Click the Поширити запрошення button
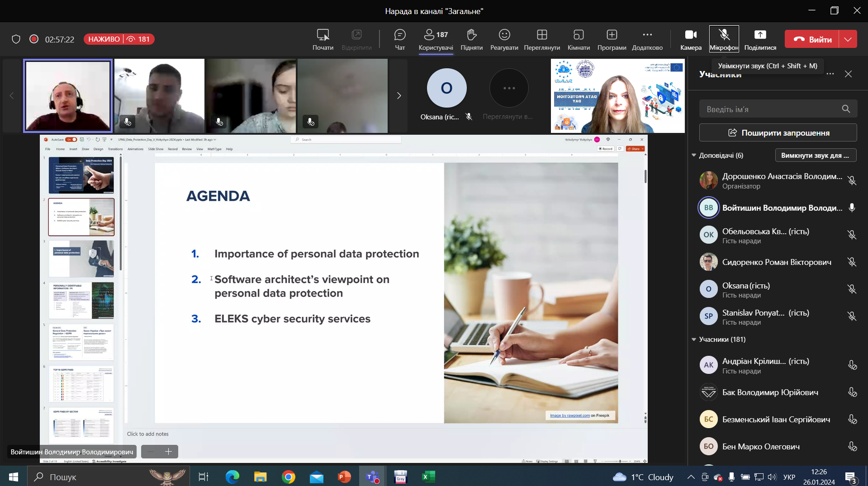Image resolution: width=868 pixels, height=486 pixels. (x=778, y=133)
